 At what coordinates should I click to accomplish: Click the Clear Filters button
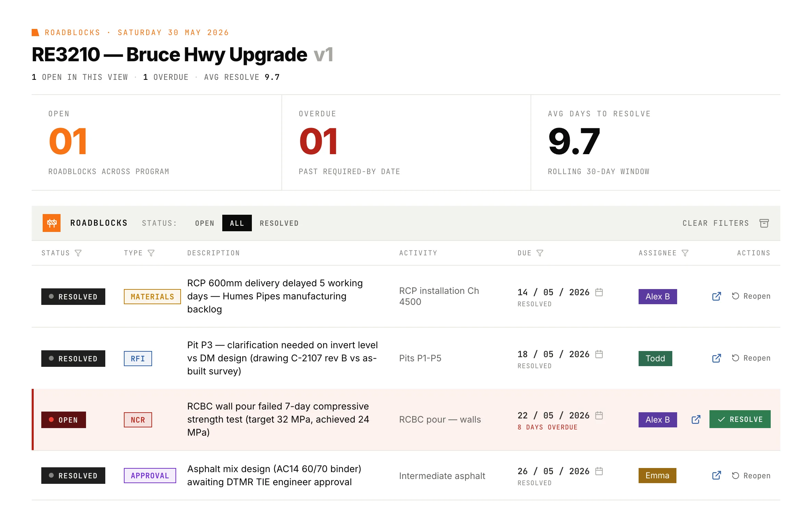tap(716, 223)
